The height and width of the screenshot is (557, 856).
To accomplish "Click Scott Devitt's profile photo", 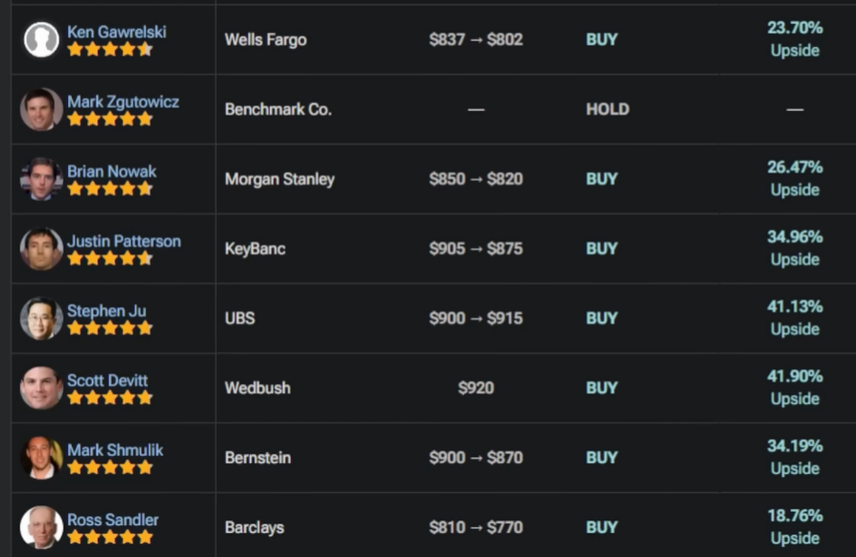I will (41, 388).
